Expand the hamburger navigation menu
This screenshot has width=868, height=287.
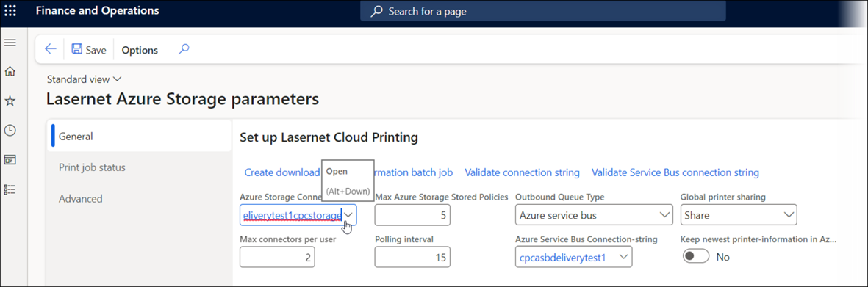(x=10, y=43)
